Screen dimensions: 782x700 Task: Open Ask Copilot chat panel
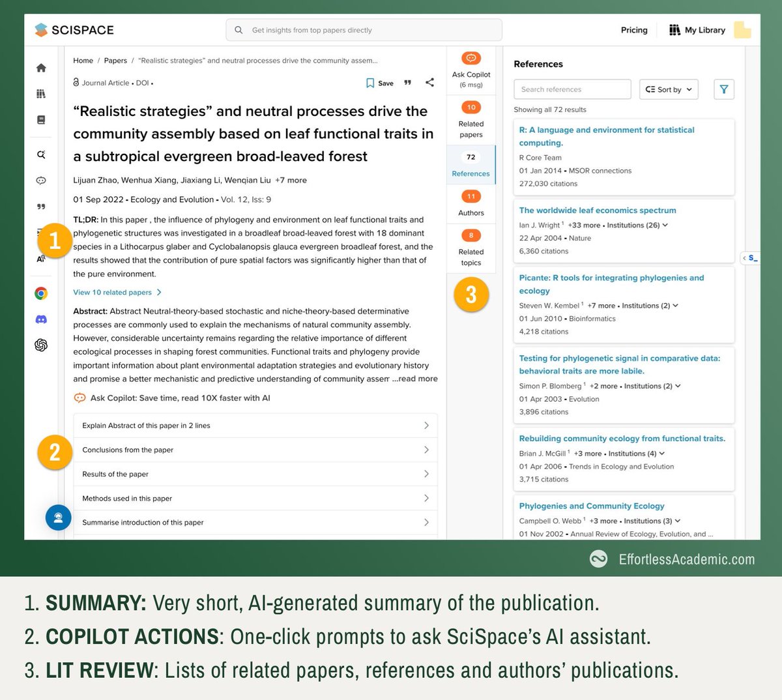coord(471,70)
